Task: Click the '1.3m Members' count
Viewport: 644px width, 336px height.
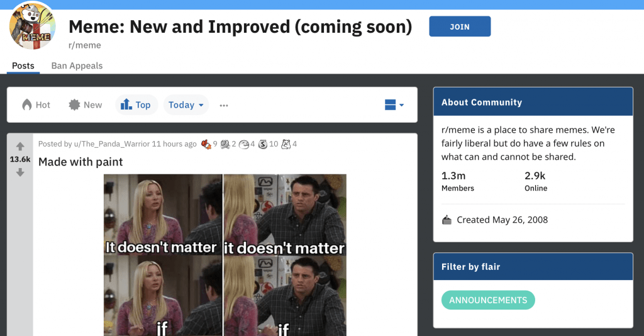Action: [458, 181]
